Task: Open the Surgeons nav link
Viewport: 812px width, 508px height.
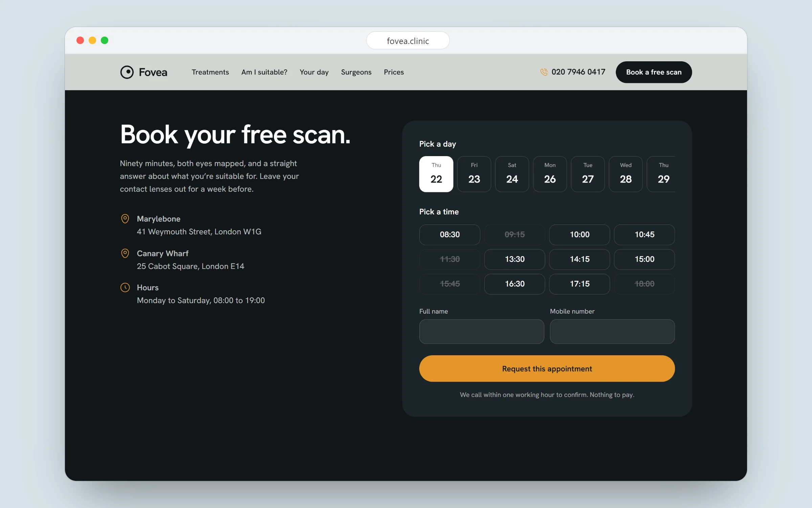Action: 356,72
